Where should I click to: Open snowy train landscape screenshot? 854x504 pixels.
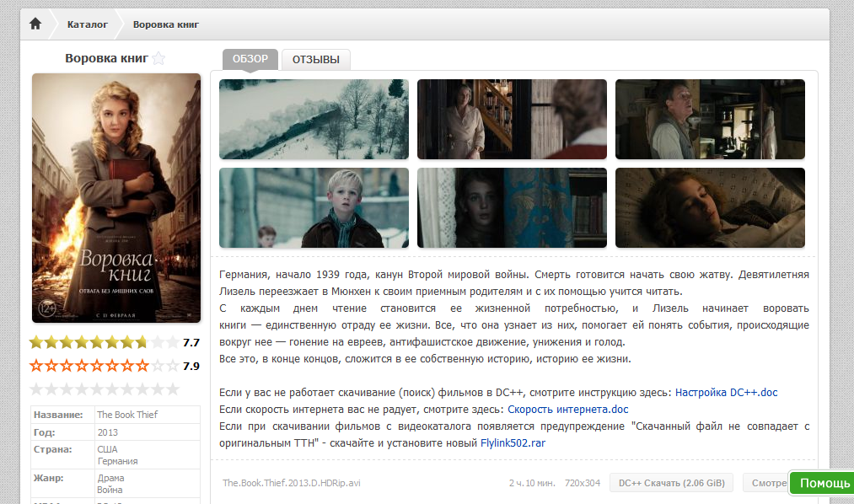point(314,119)
